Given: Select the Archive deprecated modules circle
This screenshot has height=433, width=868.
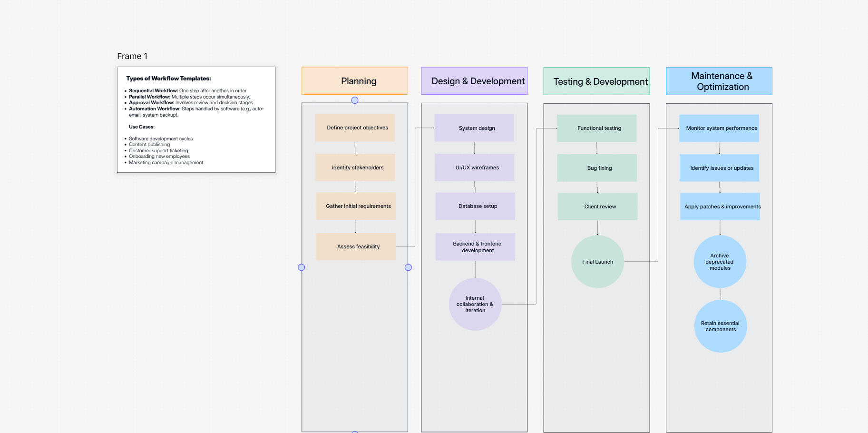Looking at the screenshot, I should tap(720, 262).
